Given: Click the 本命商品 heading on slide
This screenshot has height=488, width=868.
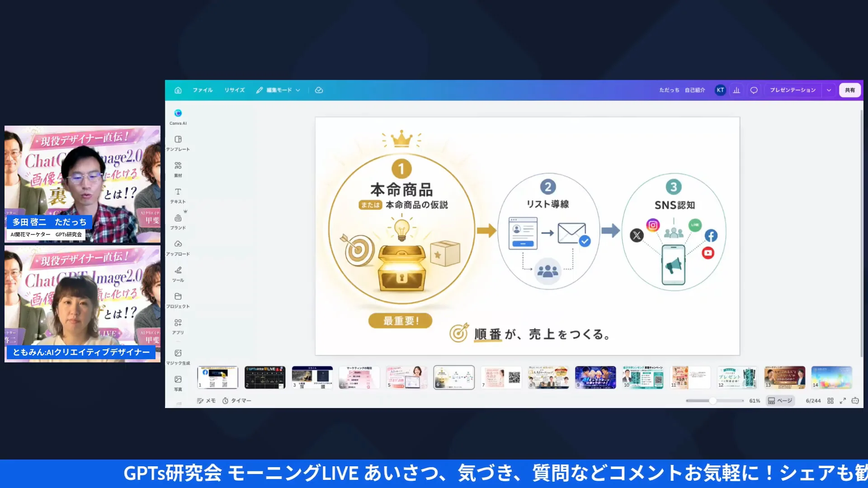Looking at the screenshot, I should click(401, 189).
